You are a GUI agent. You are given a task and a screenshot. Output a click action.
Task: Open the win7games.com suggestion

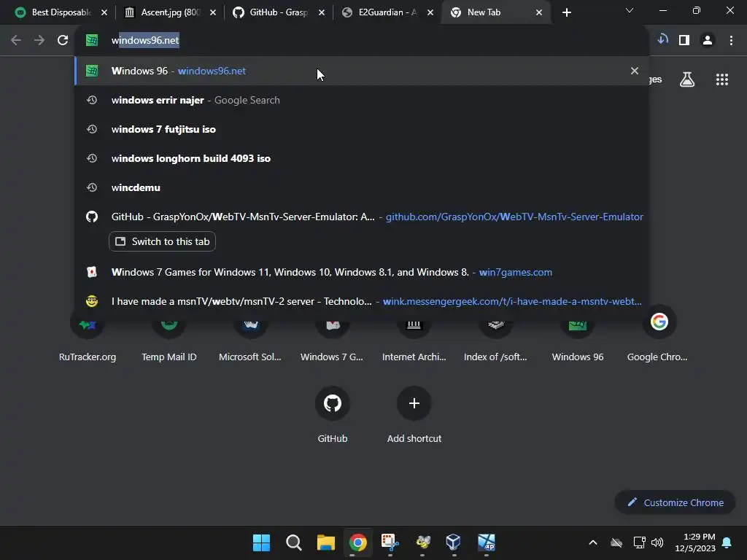point(362,272)
